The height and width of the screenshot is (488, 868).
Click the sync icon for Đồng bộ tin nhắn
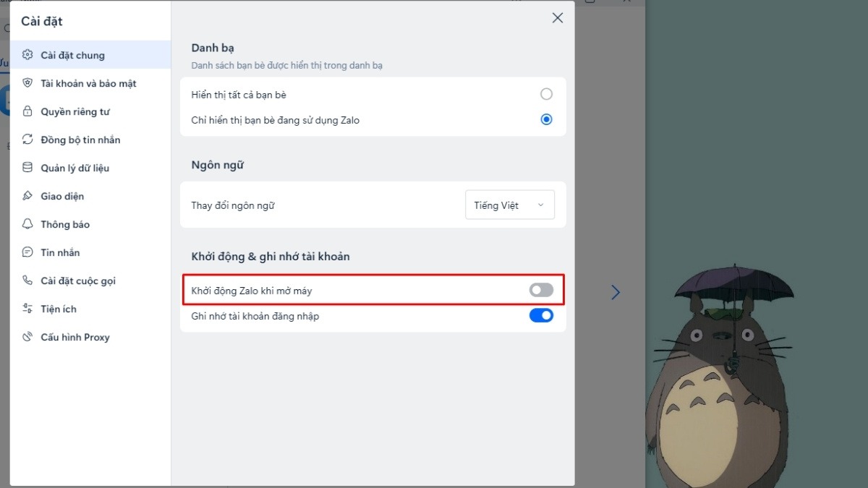pos(27,140)
